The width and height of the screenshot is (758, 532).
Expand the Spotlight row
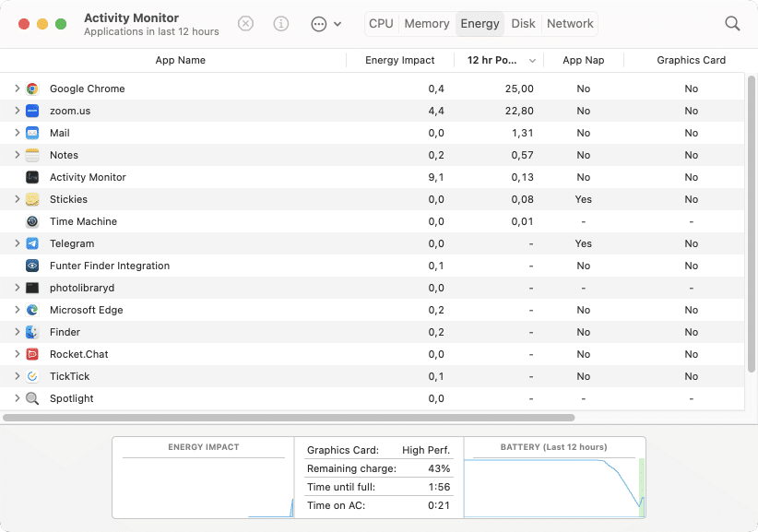(17, 398)
